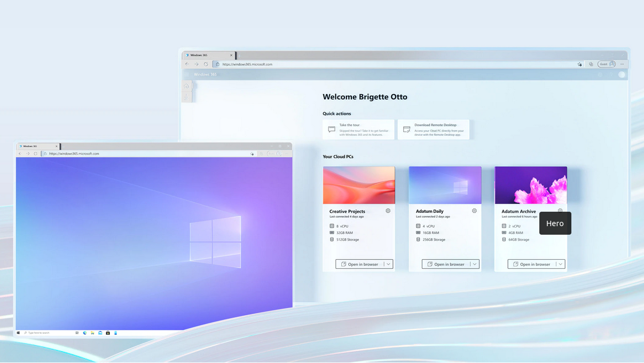The height and width of the screenshot is (363, 644).
Task: Close the Windows 365 tab in the large browser
Action: pos(231,55)
